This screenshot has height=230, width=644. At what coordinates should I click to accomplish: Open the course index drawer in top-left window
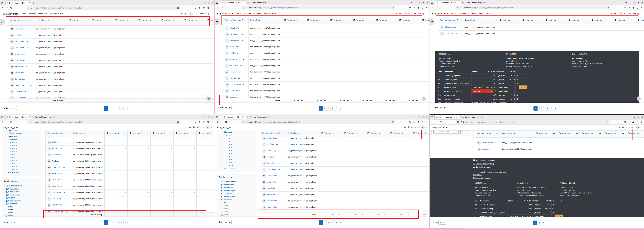[x=2, y=22]
